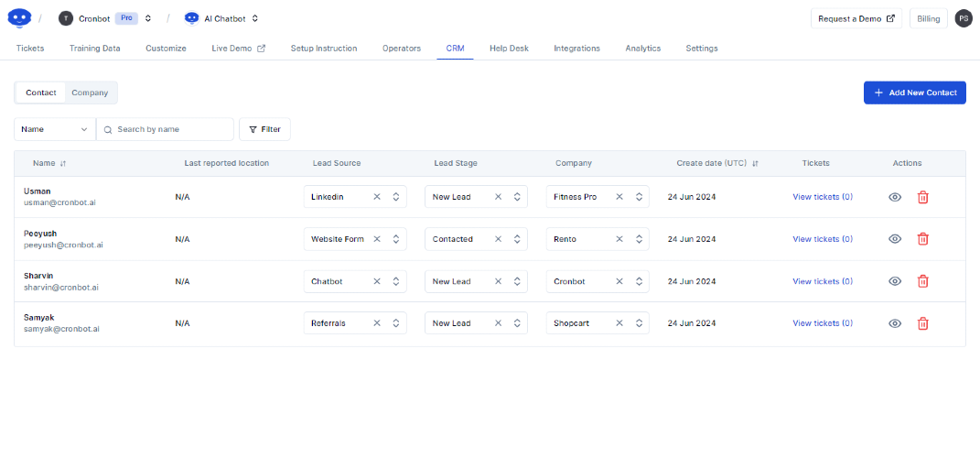This screenshot has width=980, height=458.
Task: Delete Peeyush contact with trash icon
Action: coord(922,239)
